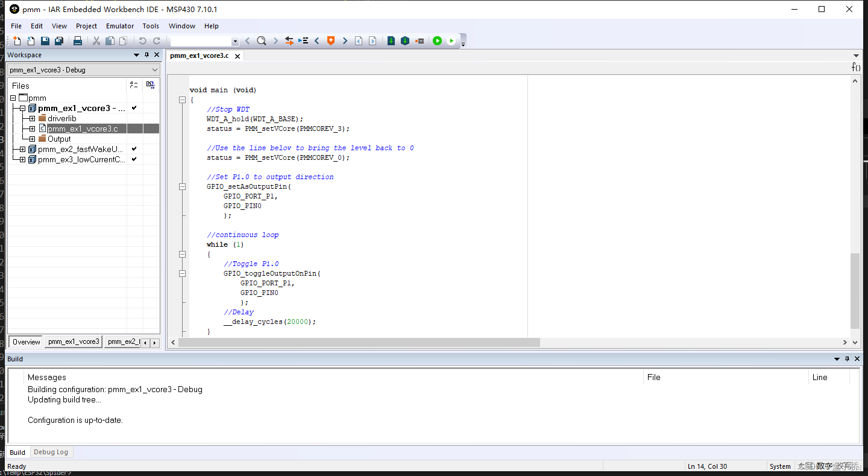868x476 pixels.
Task: Close the pmm_ex1_vcore3.c editor tab
Action: [x=237, y=56]
